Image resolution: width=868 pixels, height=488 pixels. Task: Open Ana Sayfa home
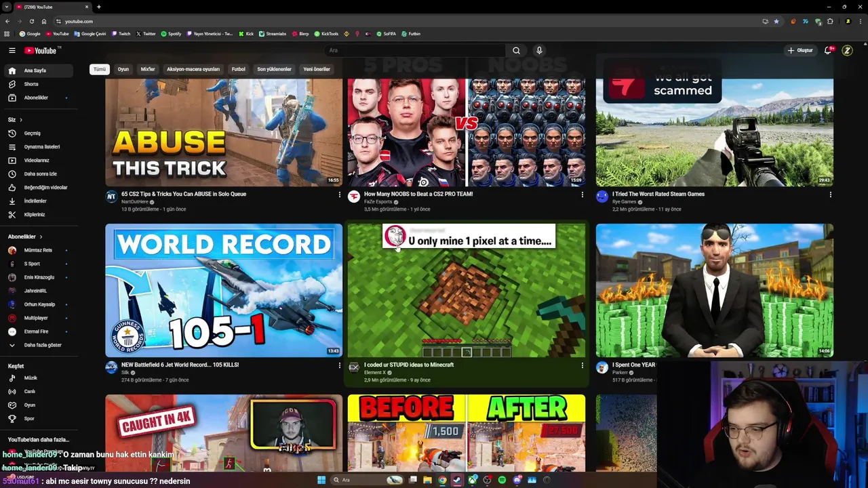click(39, 70)
